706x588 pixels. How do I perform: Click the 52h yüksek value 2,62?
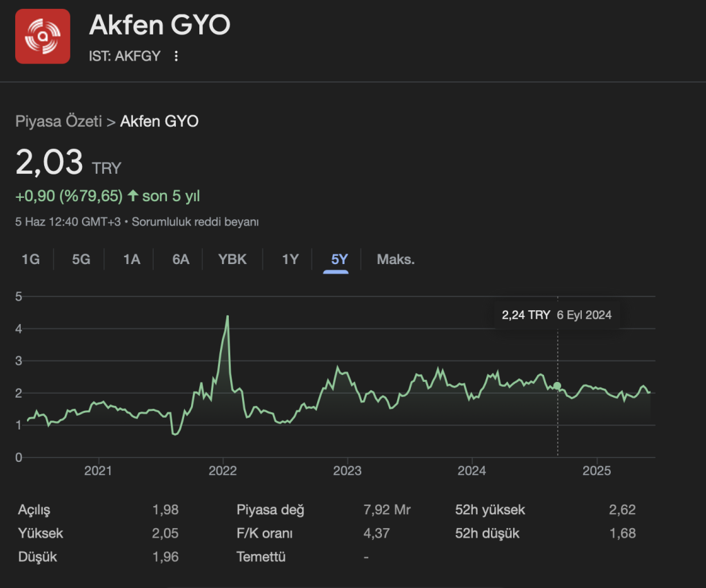622,510
